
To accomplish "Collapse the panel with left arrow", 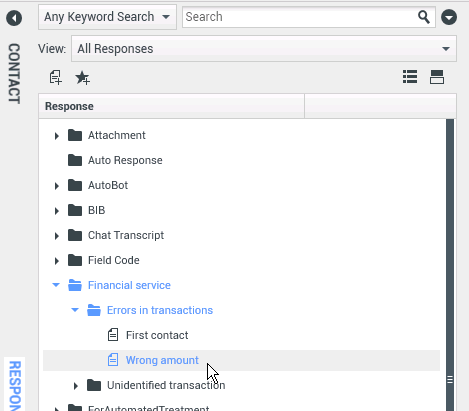I will click(x=14, y=18).
